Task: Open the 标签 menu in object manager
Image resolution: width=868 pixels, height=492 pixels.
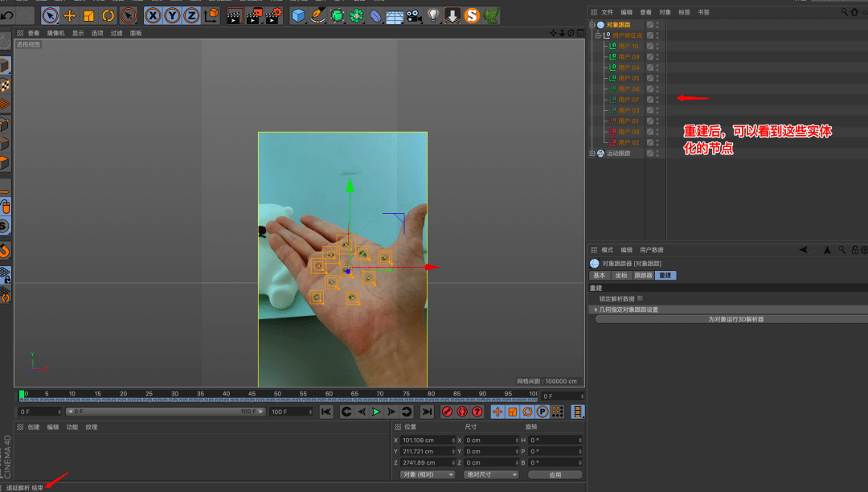Action: pos(684,12)
